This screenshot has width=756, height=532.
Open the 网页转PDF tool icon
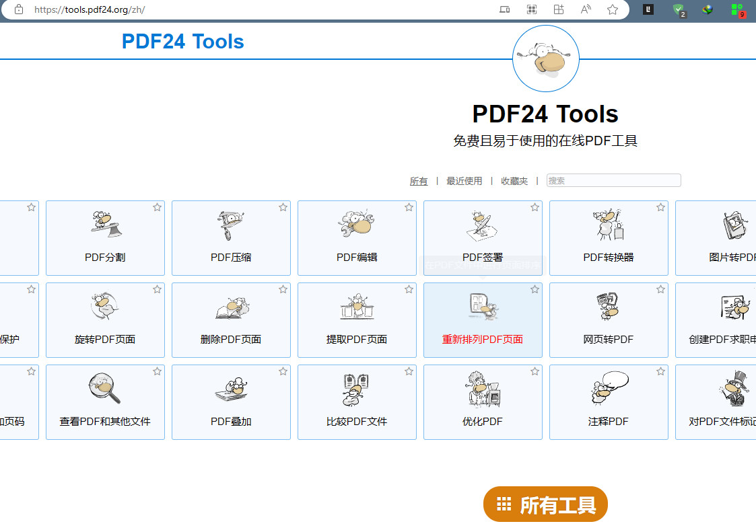(607, 307)
